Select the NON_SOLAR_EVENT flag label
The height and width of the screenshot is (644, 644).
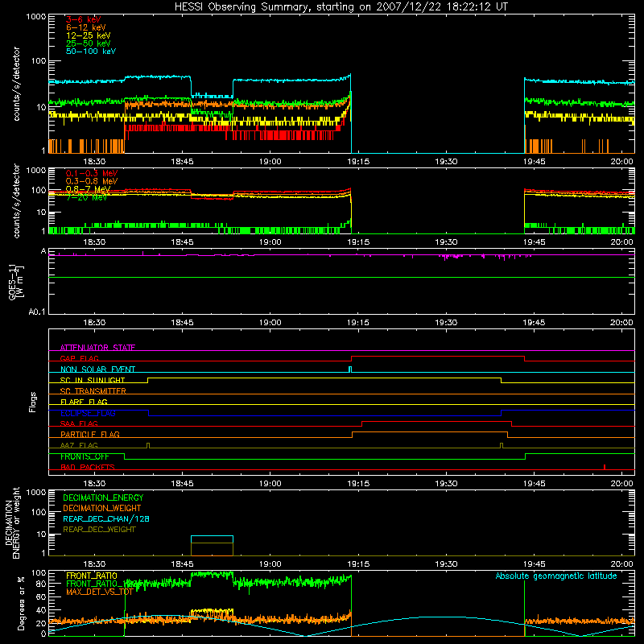coord(97,369)
